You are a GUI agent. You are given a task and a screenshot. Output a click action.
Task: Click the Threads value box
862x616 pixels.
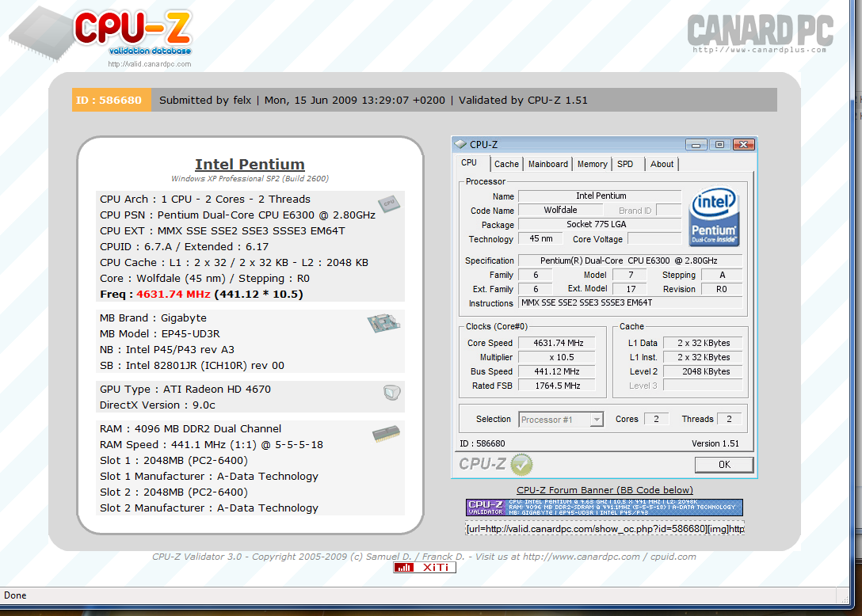coord(729,419)
